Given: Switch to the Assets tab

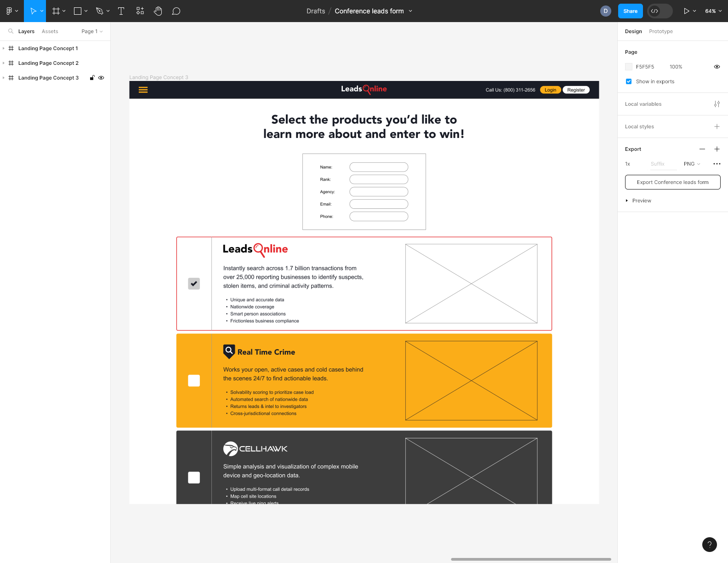Looking at the screenshot, I should pyautogui.click(x=50, y=31).
